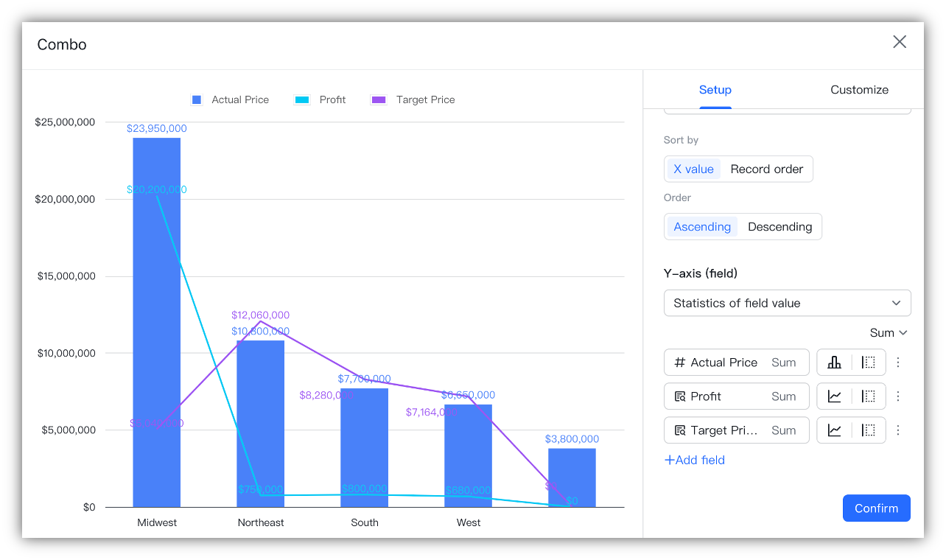This screenshot has height=560, width=946.
Task: Click the number type icon in Actual Price field
Action: pos(679,362)
